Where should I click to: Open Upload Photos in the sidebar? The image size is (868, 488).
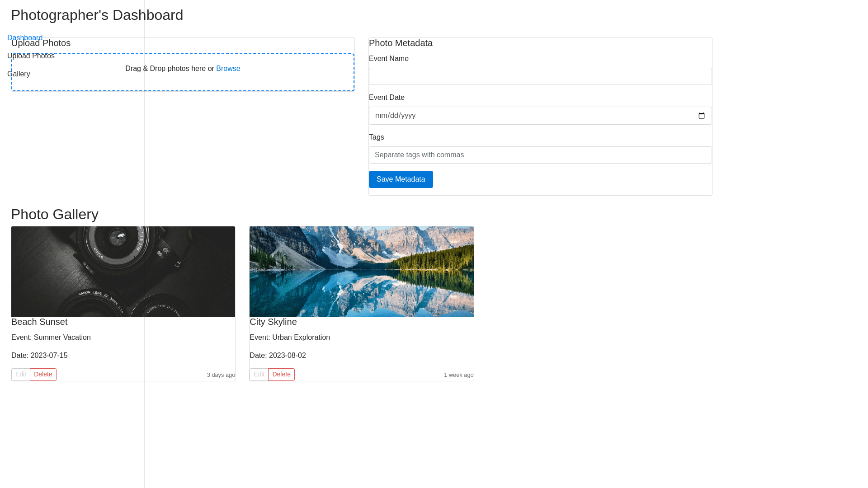click(x=31, y=56)
